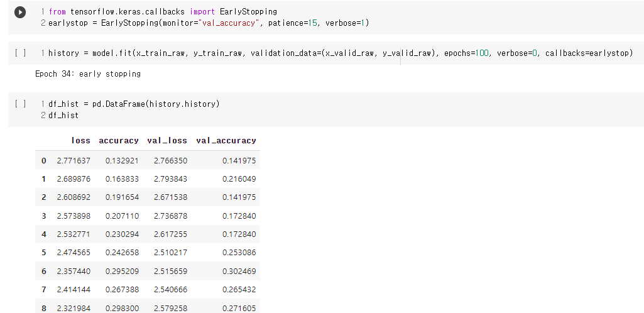Image resolution: width=644 pixels, height=313 pixels.
Task: Click loss value 2.321984
Action: [74, 308]
